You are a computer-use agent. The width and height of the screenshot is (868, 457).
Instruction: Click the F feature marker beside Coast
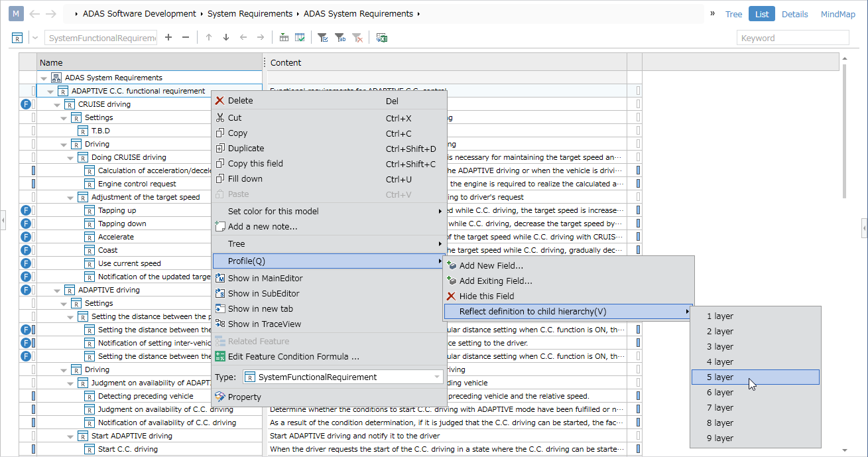tap(27, 250)
